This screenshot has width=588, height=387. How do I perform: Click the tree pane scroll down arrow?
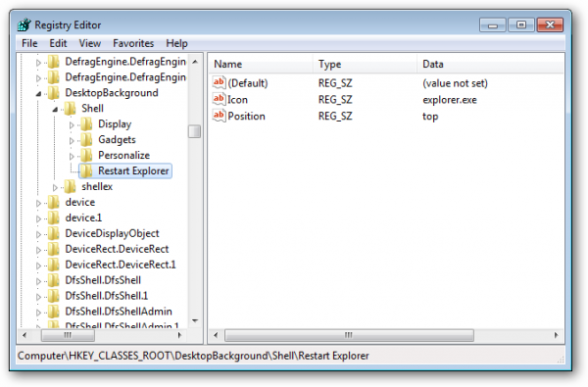pyautogui.click(x=195, y=320)
